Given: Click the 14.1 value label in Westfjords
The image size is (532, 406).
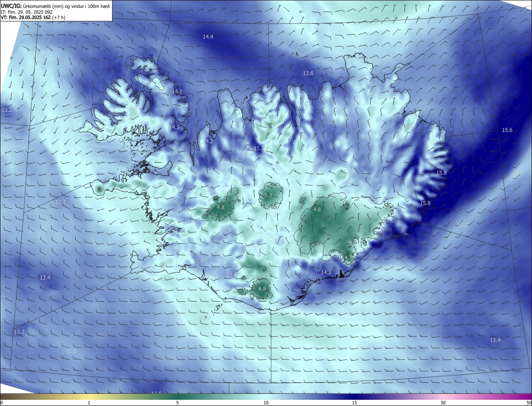Looking at the screenshot, I should tap(177, 91).
